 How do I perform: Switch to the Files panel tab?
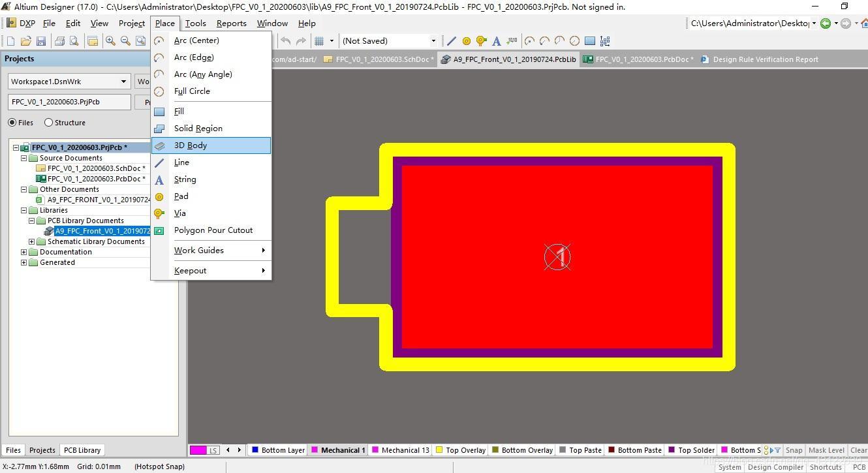click(x=13, y=450)
